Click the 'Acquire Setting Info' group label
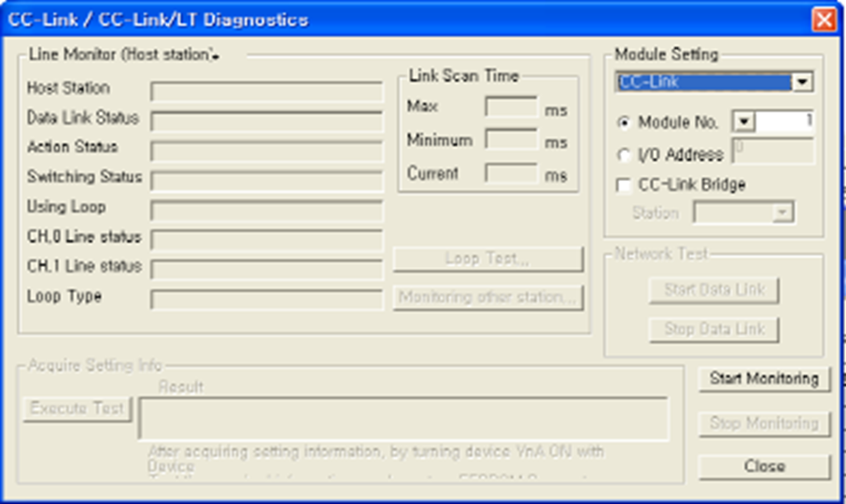The width and height of the screenshot is (846, 504). point(95,366)
